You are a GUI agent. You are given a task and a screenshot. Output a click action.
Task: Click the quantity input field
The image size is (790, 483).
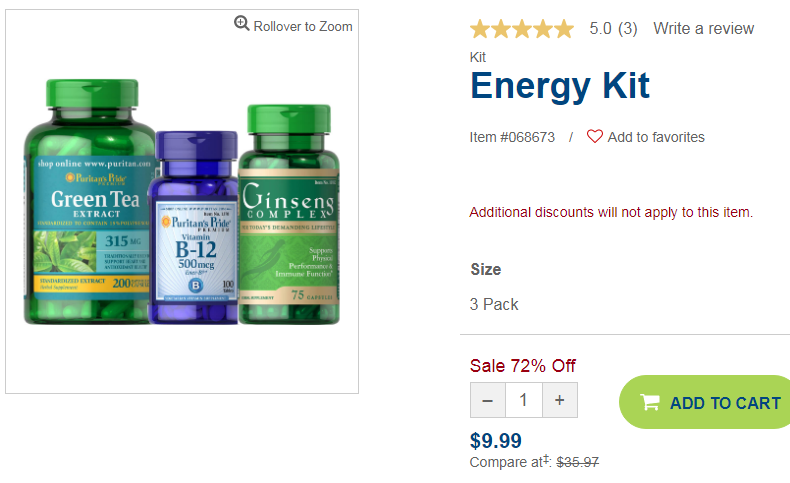[x=524, y=400]
